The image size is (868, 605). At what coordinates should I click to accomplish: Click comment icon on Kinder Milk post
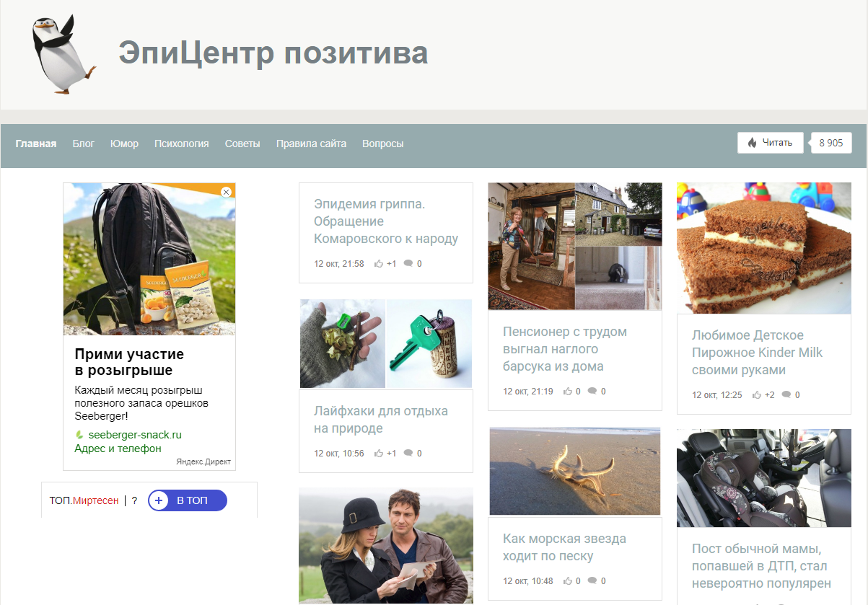pyautogui.click(x=786, y=395)
